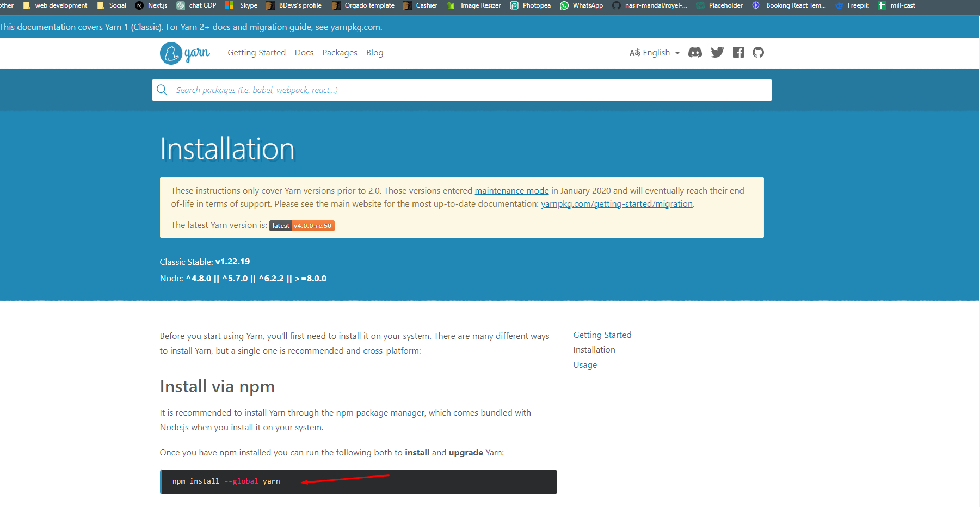The width and height of the screenshot is (980, 507).
Task: Follow the npm package manager link
Action: point(380,412)
